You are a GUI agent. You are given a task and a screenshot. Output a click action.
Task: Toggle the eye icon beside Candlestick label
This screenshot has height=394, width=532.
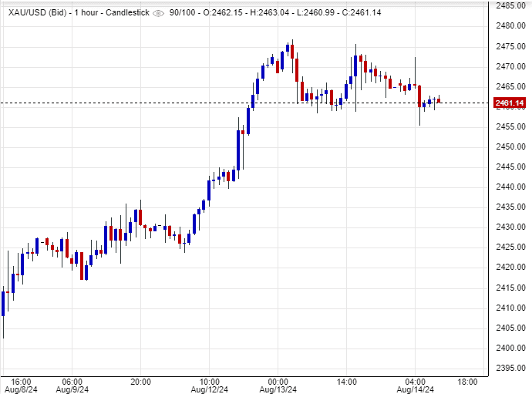point(158,13)
